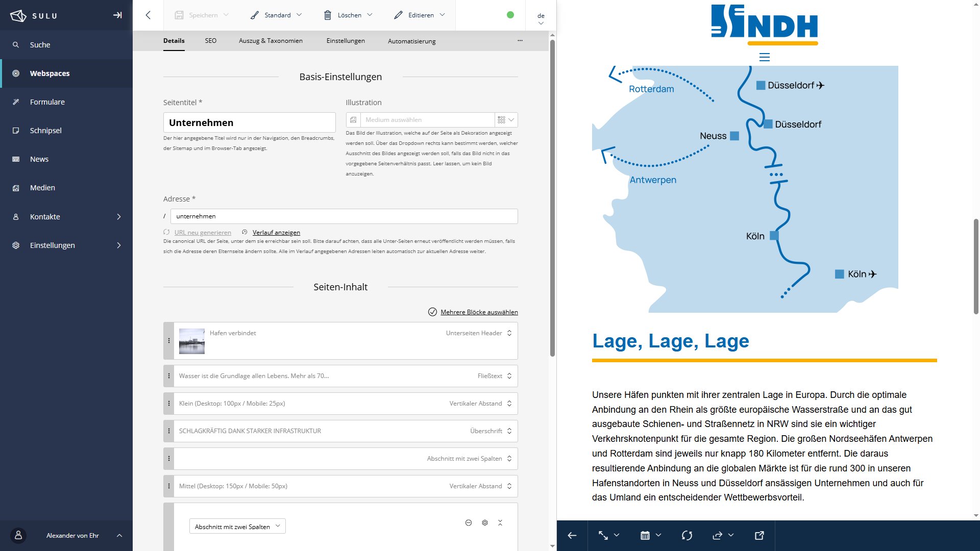
Task: Open the block type dropdown Abschnitt mit zwei Spalten
Action: [x=237, y=527]
